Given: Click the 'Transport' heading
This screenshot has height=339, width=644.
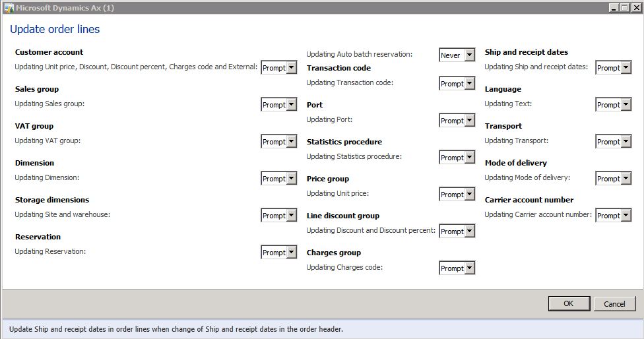Looking at the screenshot, I should (x=503, y=126).
